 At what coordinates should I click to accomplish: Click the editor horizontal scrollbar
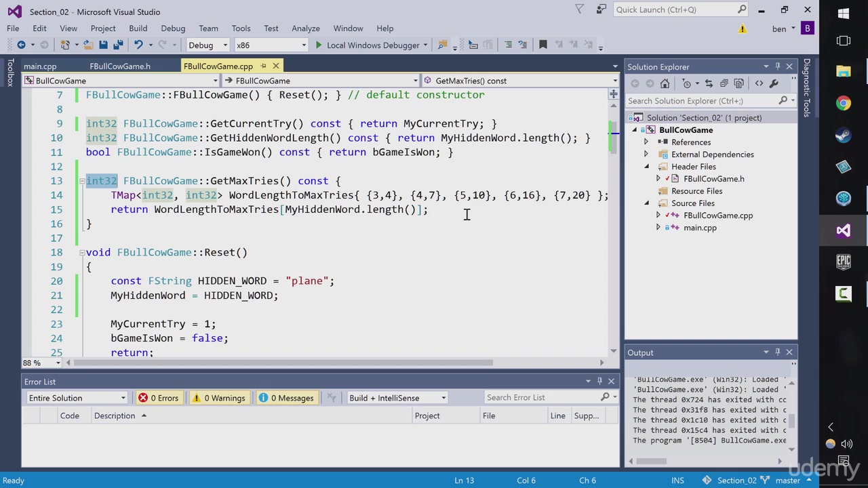(285, 363)
